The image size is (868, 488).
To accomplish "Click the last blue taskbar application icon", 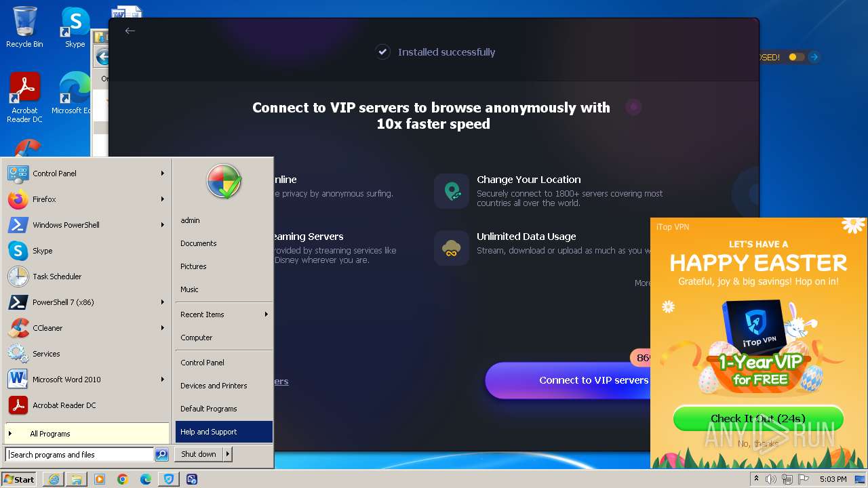I will pyautogui.click(x=192, y=479).
